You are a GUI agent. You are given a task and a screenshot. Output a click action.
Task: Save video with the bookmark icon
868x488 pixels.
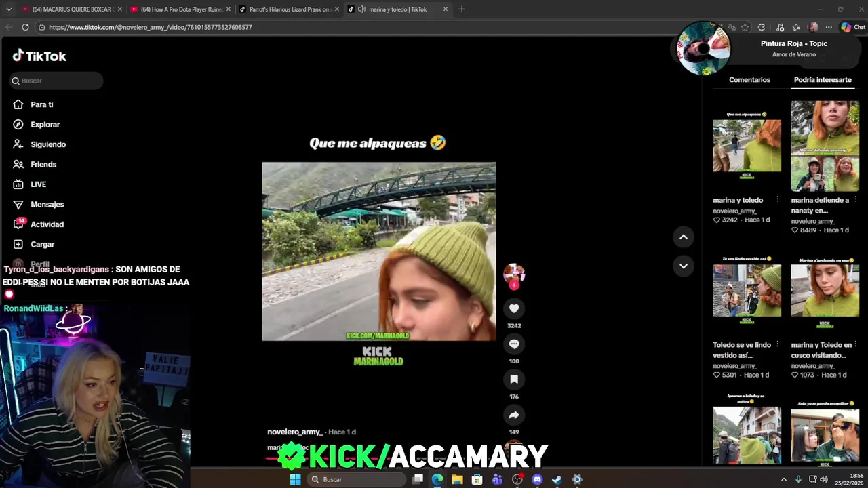tap(514, 380)
